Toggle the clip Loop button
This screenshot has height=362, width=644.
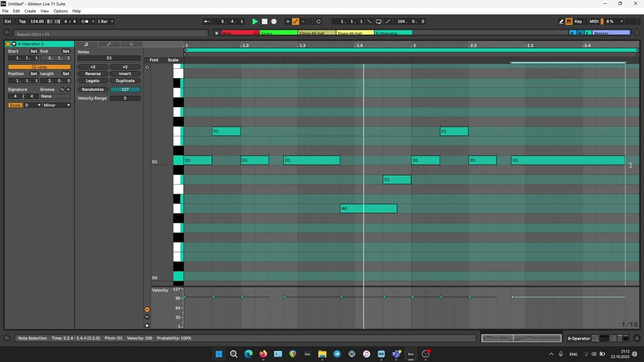click(39, 67)
